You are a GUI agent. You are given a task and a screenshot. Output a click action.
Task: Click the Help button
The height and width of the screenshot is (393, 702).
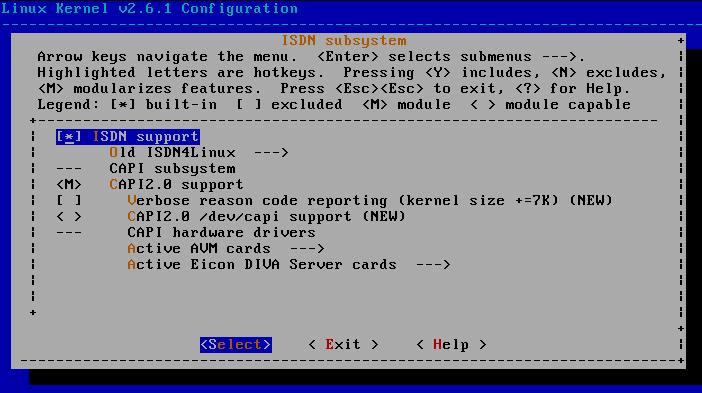(451, 345)
